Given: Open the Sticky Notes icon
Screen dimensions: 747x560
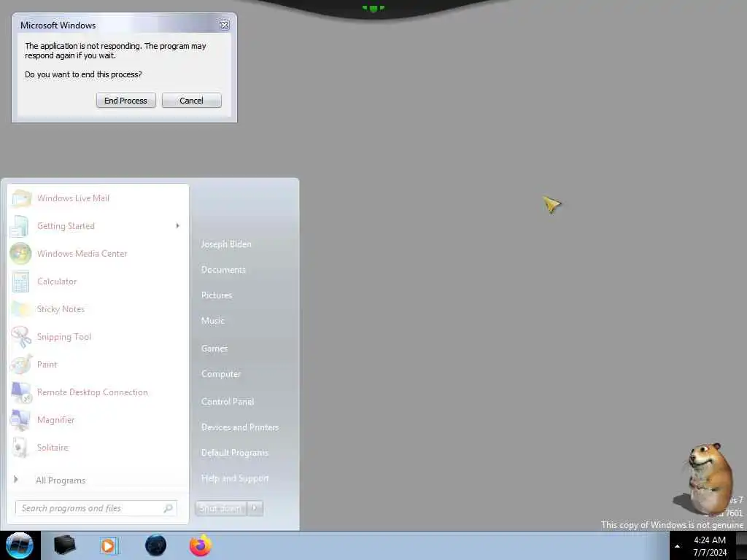Looking at the screenshot, I should coord(20,309).
